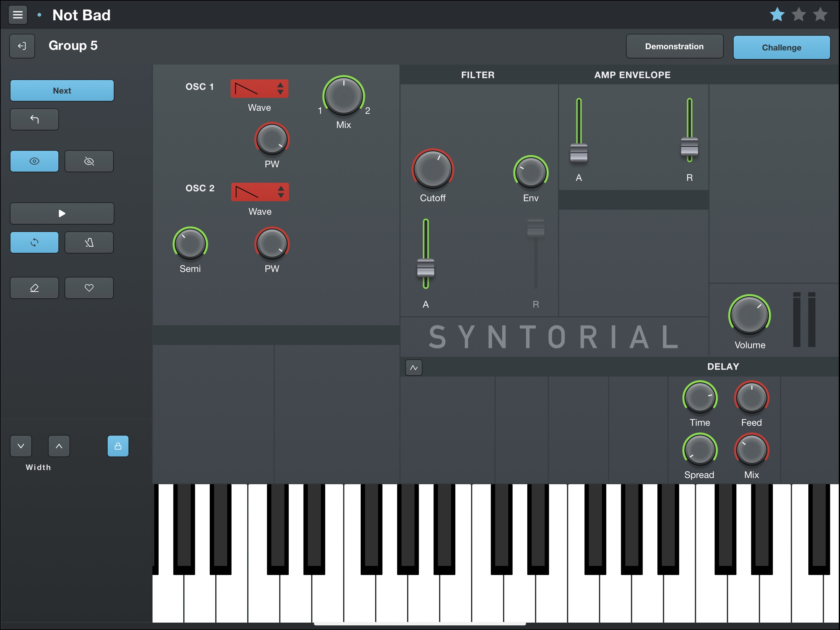Toggle the loop playback button
Image resolution: width=840 pixels, height=630 pixels.
34,242
